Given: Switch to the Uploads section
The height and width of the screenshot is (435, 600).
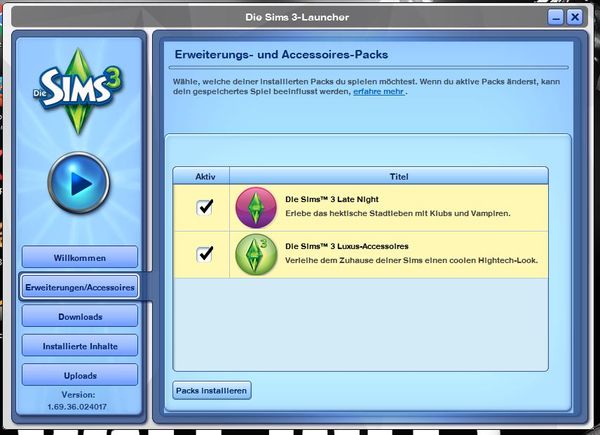Looking at the screenshot, I should 80,375.
